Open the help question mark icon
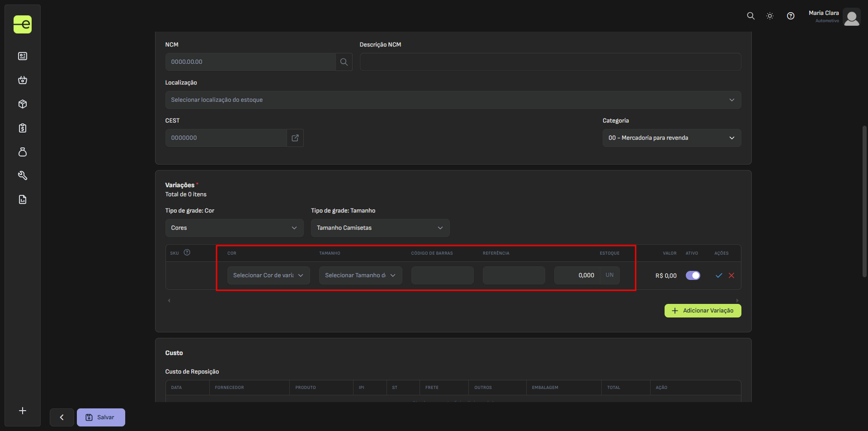This screenshot has width=868, height=431. 791,16
